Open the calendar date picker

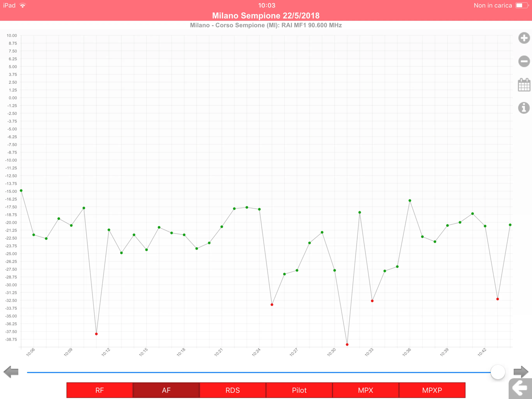(524, 85)
